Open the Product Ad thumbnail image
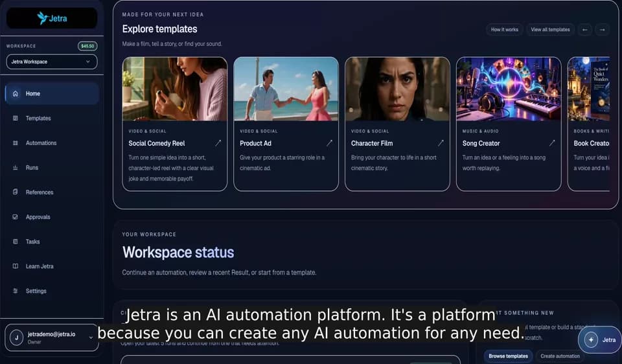Screen dimensions: 622x364 click(x=286, y=89)
